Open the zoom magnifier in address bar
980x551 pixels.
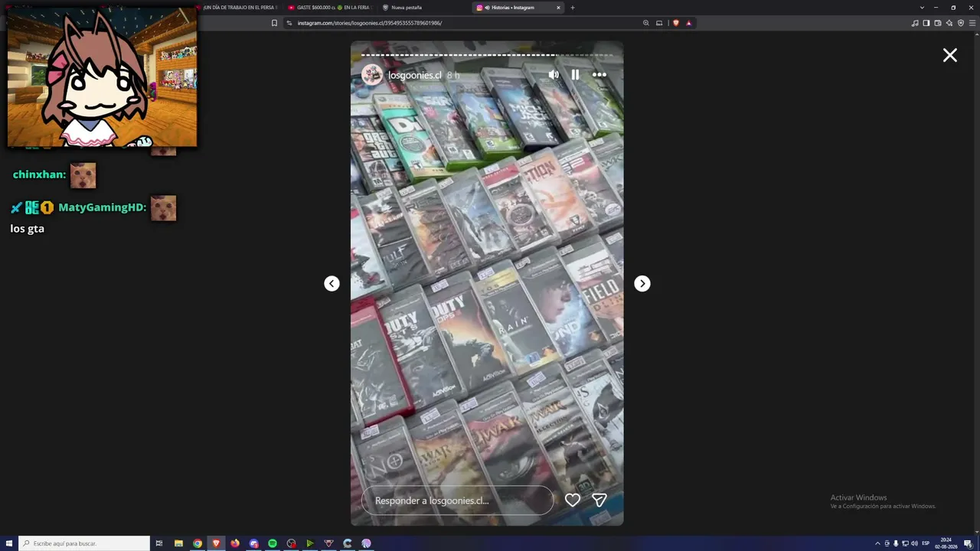(x=646, y=23)
